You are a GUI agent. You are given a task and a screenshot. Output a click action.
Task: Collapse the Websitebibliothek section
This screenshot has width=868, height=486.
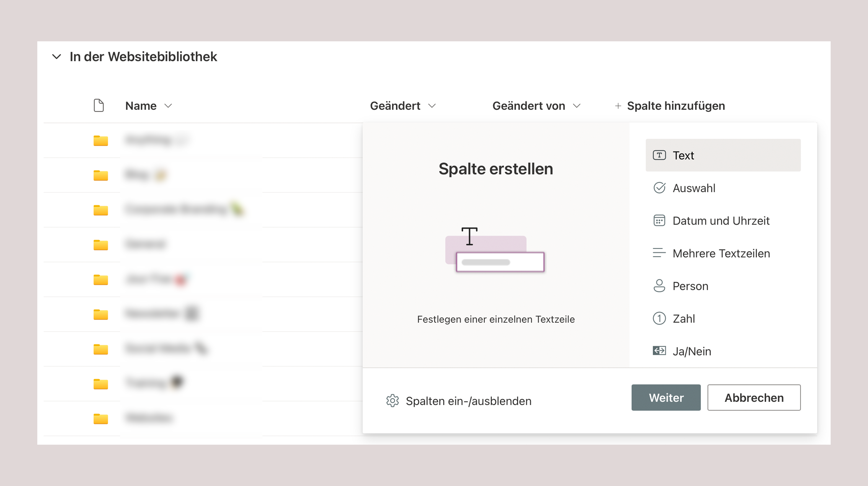56,57
